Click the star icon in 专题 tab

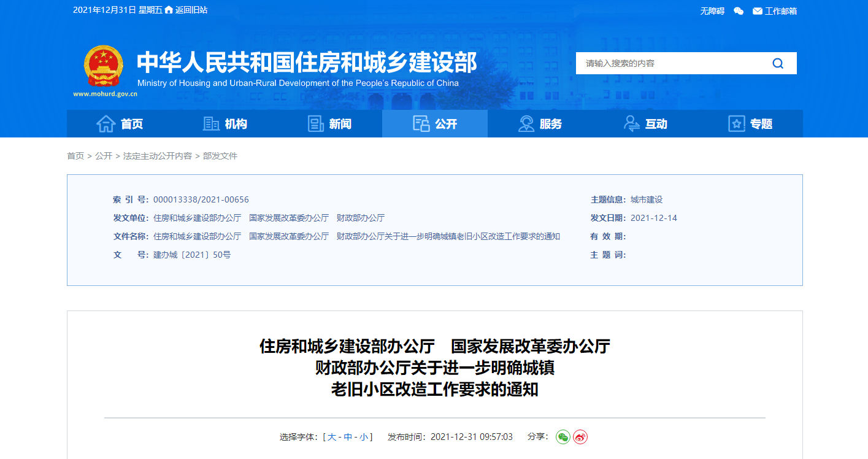[x=736, y=124]
